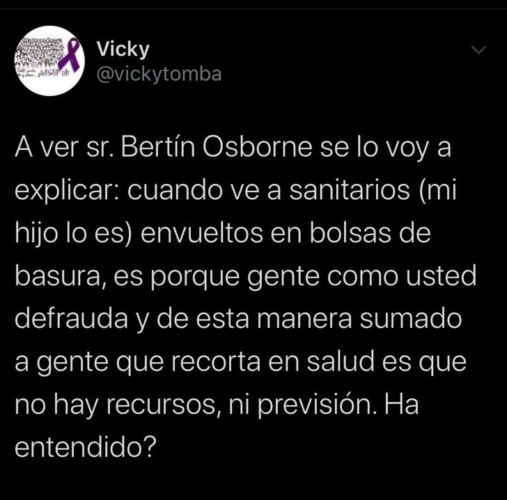Click the word "usted" in the tweet
This screenshot has height=500, width=507.
pos(441,276)
